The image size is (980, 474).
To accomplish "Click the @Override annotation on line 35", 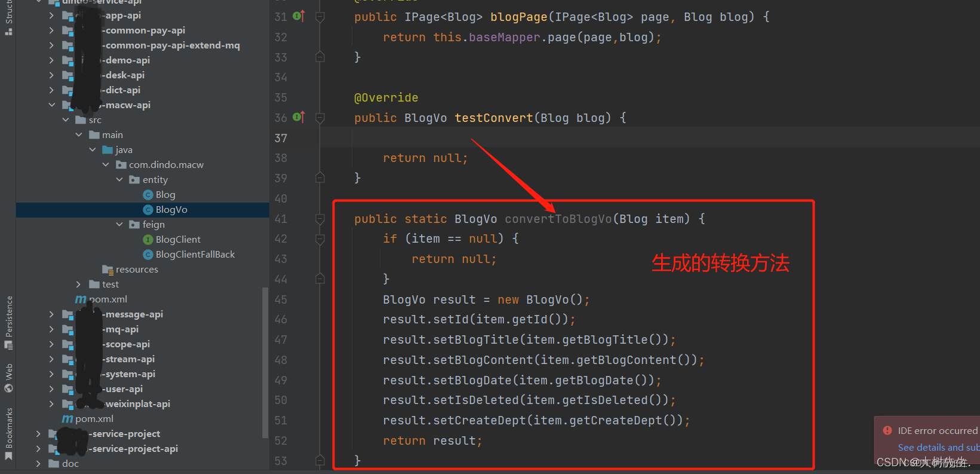I will [x=386, y=97].
